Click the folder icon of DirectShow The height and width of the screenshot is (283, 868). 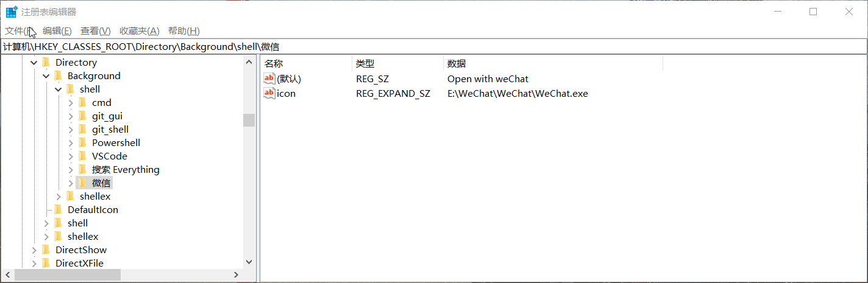[46, 250]
